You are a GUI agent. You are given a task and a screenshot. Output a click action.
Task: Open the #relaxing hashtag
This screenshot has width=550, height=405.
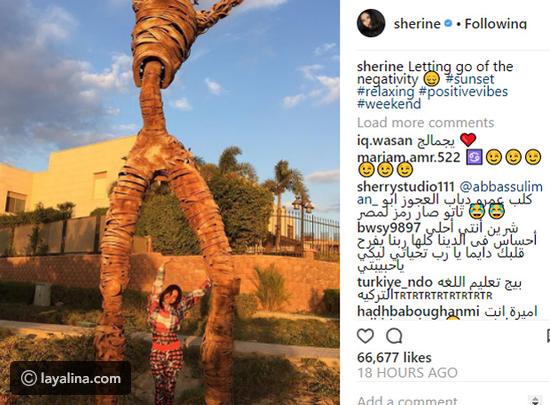(385, 92)
